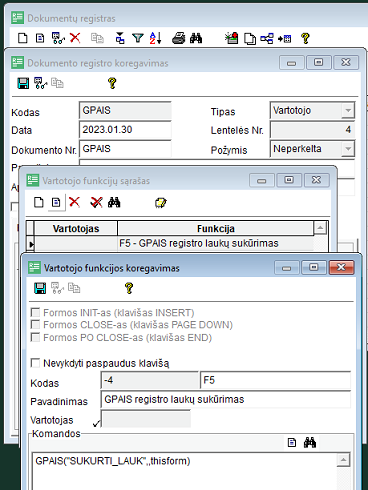Viewport: 368px width, 490px height.
Task: Click Edit document icon in Dokumentų registras toolbar
Action: pyautogui.click(x=40, y=38)
